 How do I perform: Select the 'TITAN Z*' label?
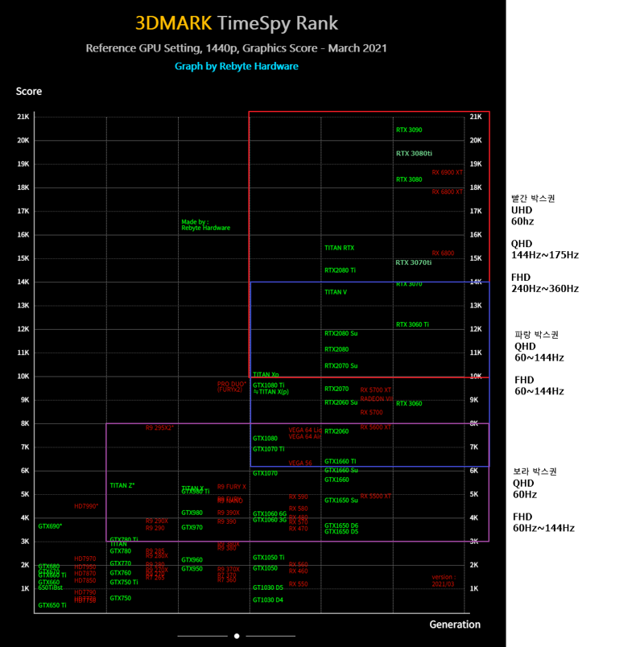click(122, 486)
